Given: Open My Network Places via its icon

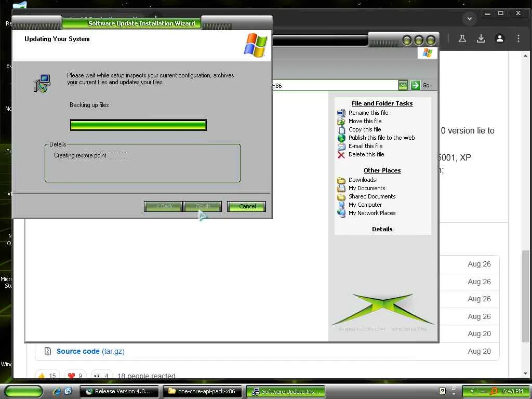Looking at the screenshot, I should [341, 213].
